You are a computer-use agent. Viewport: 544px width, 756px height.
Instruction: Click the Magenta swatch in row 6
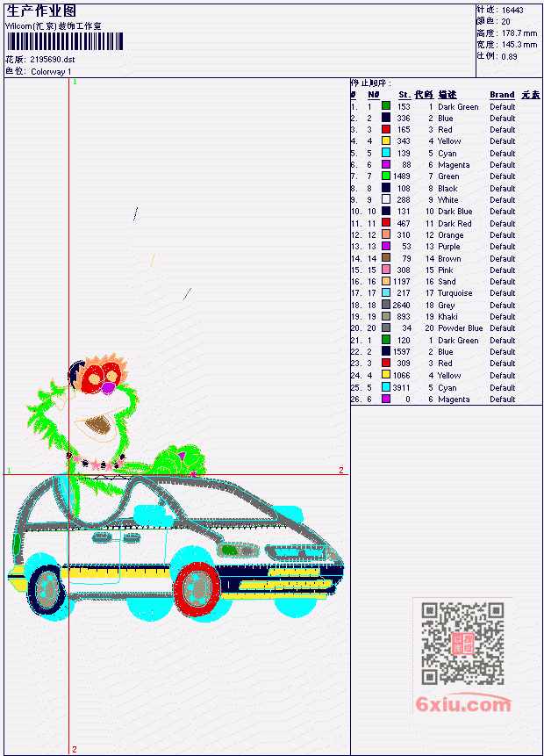[x=386, y=164]
